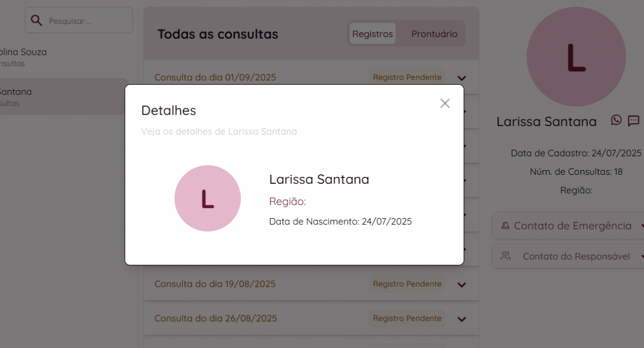Switch to the Registros tab
The height and width of the screenshot is (348, 644).
[372, 34]
